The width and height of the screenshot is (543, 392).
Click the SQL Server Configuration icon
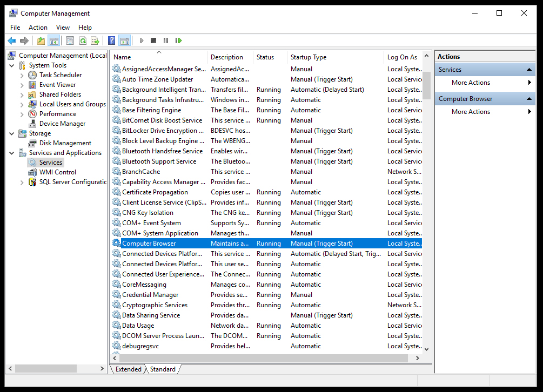click(32, 182)
